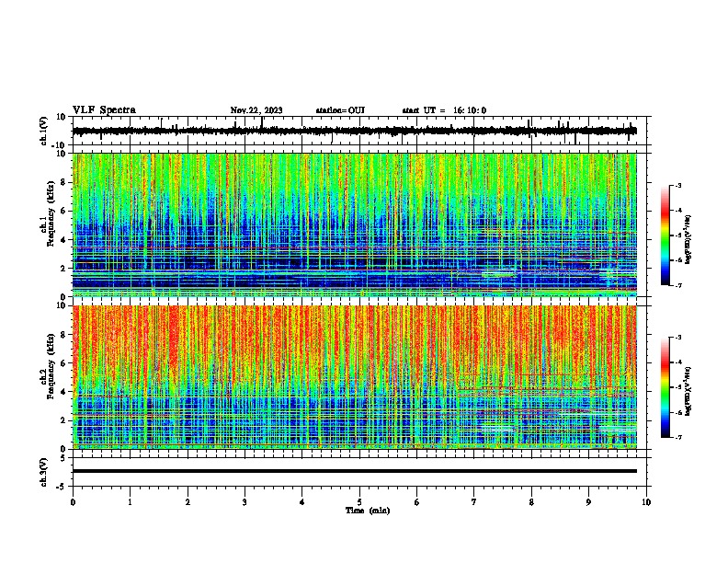Click the ch.2 "Frequency (kHz)" axis label
Viewport: 728px width, 563px height.
(51, 366)
